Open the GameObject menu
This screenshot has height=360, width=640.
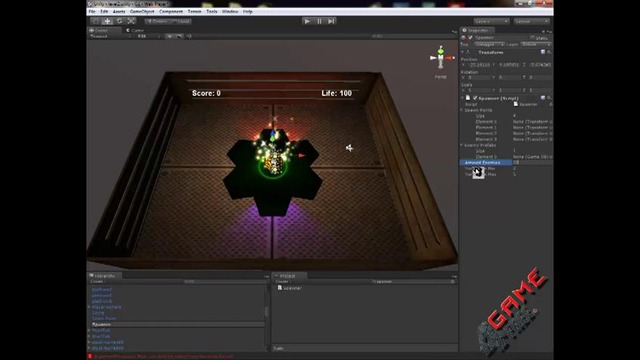142,11
